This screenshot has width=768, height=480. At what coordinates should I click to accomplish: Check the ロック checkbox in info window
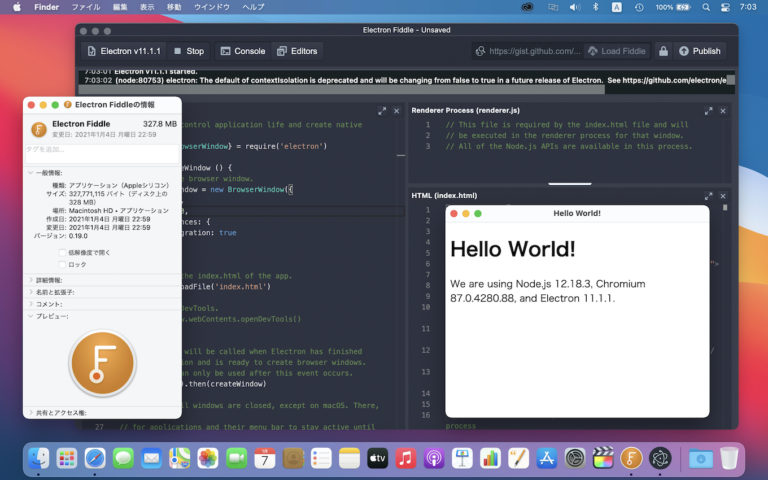(x=62, y=264)
